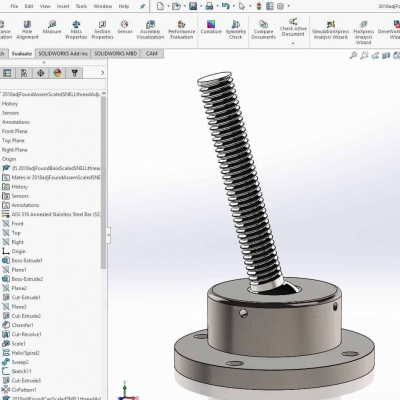This screenshot has height=400, width=400.
Task: Open the Measure tool
Action: [52, 27]
